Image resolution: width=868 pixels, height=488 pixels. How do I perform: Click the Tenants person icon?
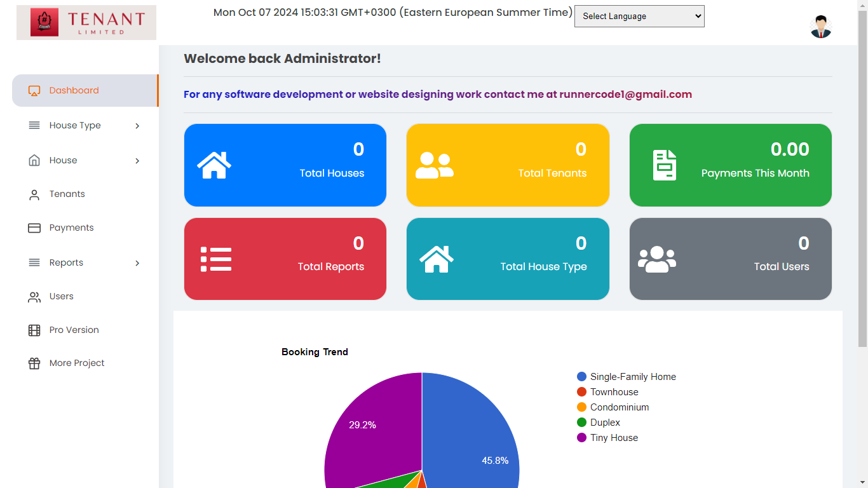(x=34, y=194)
